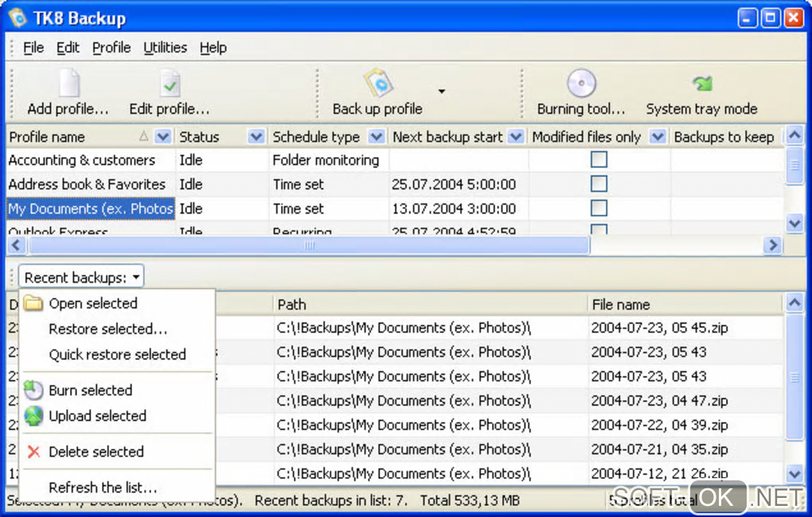812x517 pixels.
Task: Click Burn selected in the context menu
Action: [90, 390]
